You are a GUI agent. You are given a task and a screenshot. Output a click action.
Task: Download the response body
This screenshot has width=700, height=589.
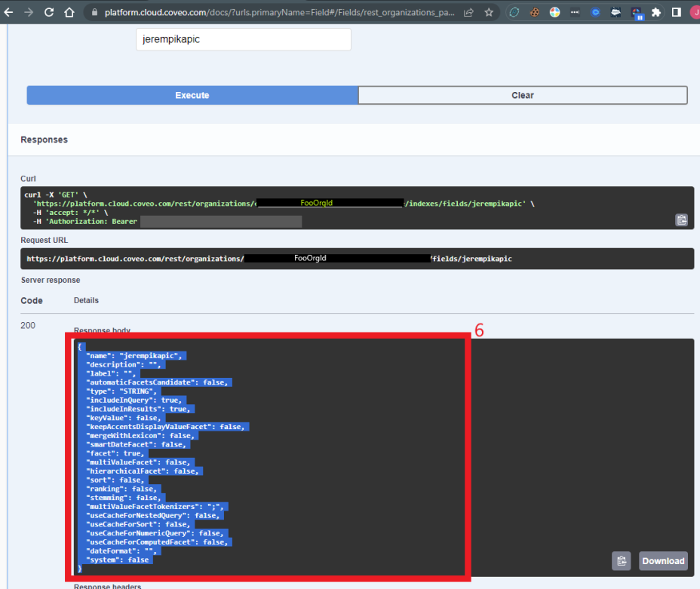click(663, 561)
